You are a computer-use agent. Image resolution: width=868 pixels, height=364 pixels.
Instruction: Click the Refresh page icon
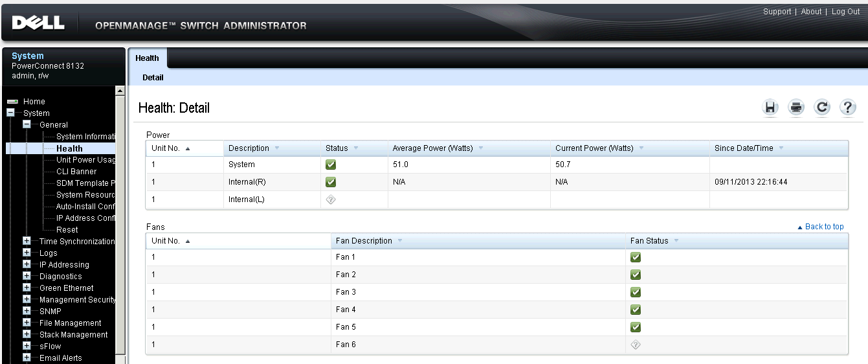pos(822,108)
